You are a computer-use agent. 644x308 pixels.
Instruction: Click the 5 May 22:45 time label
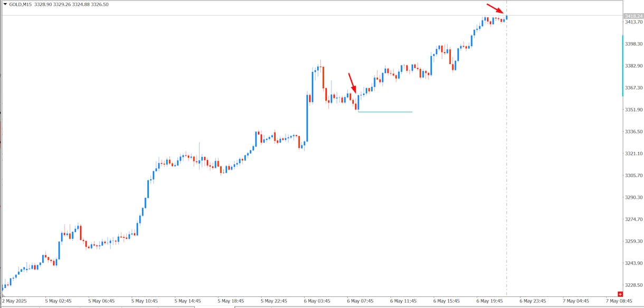tap(274, 301)
